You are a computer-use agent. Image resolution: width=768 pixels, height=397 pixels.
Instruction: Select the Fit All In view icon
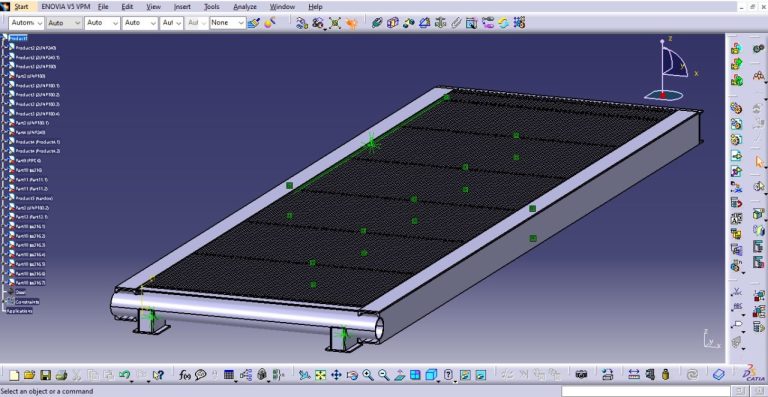(320, 375)
